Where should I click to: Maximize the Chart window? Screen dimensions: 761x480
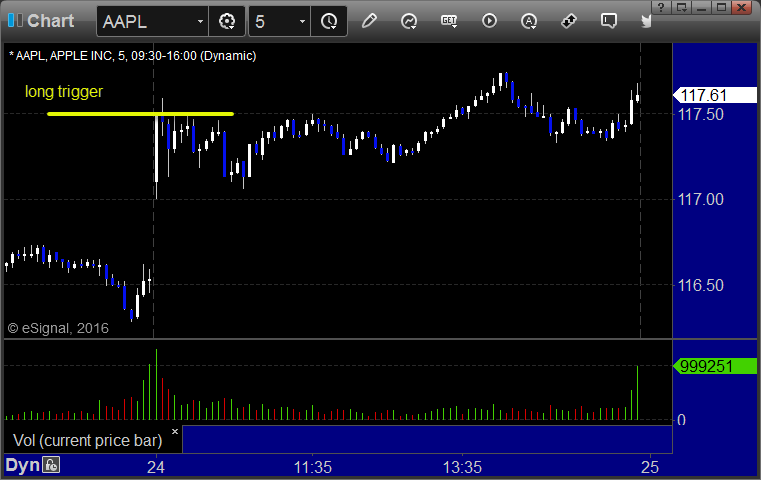pos(722,7)
